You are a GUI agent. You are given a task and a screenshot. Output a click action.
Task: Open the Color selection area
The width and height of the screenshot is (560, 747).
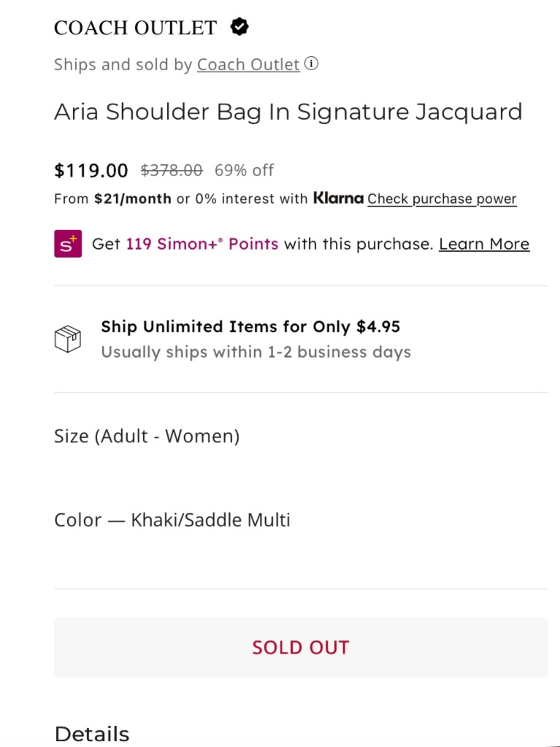tap(172, 519)
